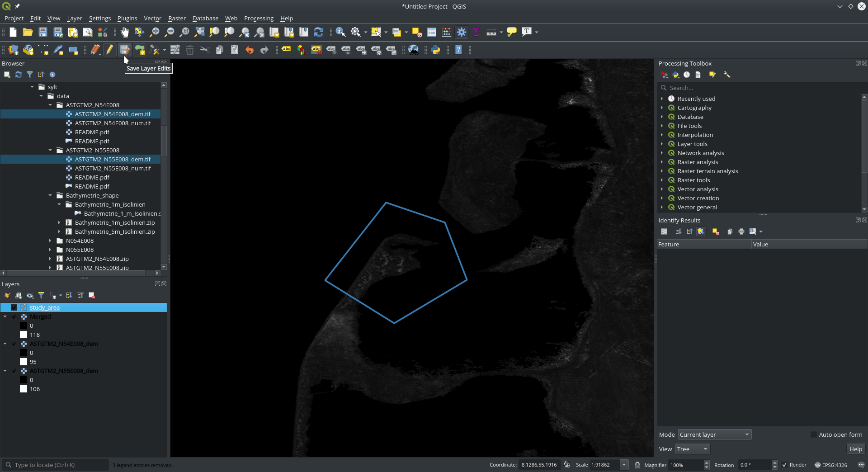Expand the Raster analysis category
Image resolution: width=868 pixels, height=472 pixels.
pyautogui.click(x=663, y=162)
